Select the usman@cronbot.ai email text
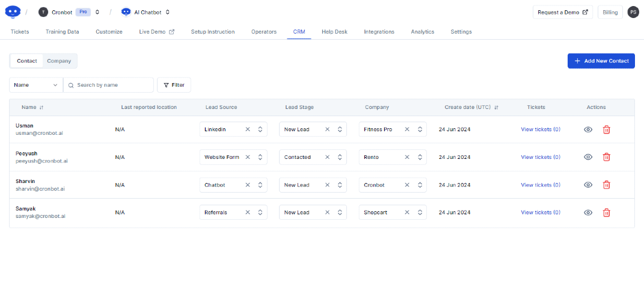The image size is (644, 301). [x=40, y=133]
